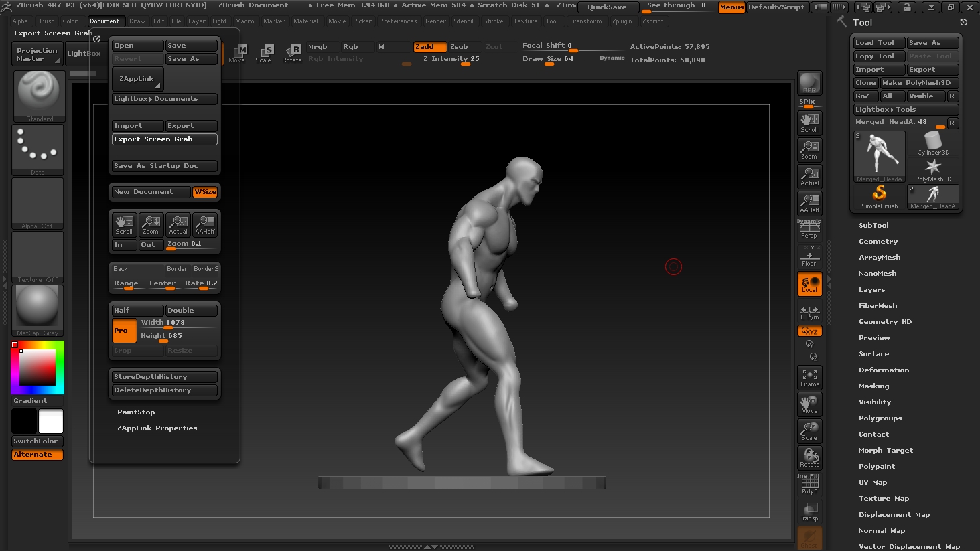Viewport: 980px width, 551px height.
Task: Click the StoreDepthHistory button
Action: pyautogui.click(x=165, y=377)
